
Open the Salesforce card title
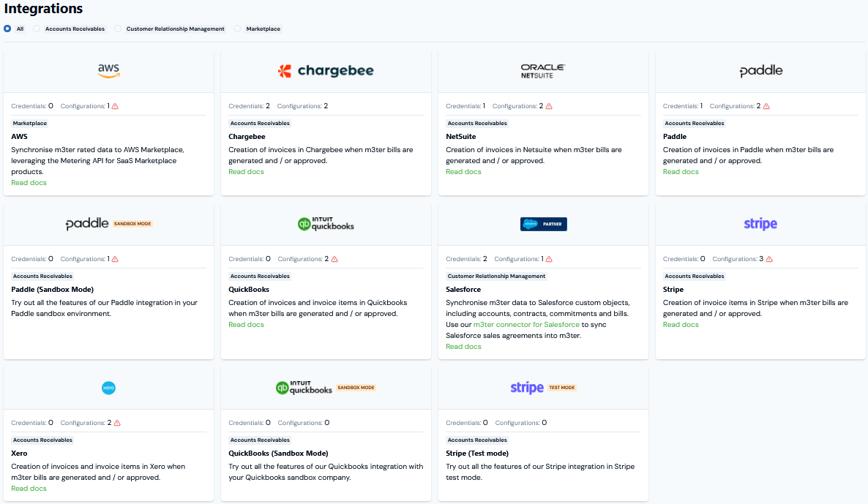click(463, 290)
